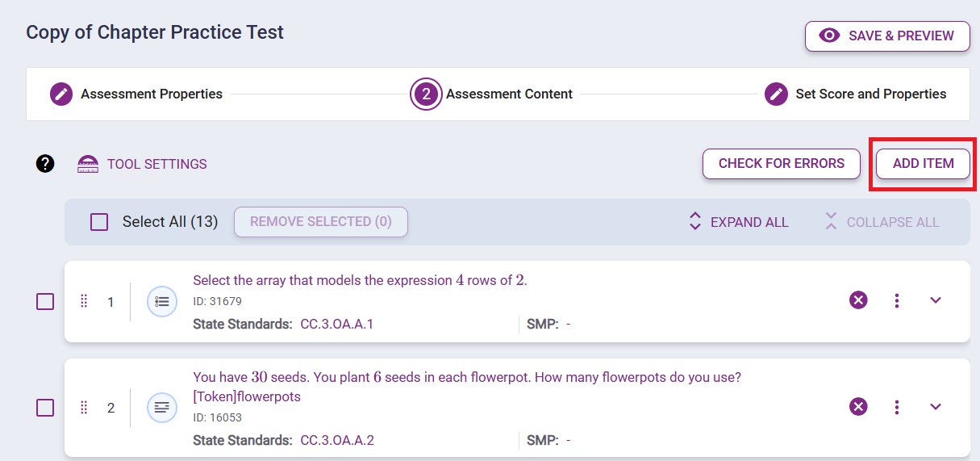The image size is (980, 461).
Task: Remove item 1 with the X icon
Action: pyautogui.click(x=858, y=300)
